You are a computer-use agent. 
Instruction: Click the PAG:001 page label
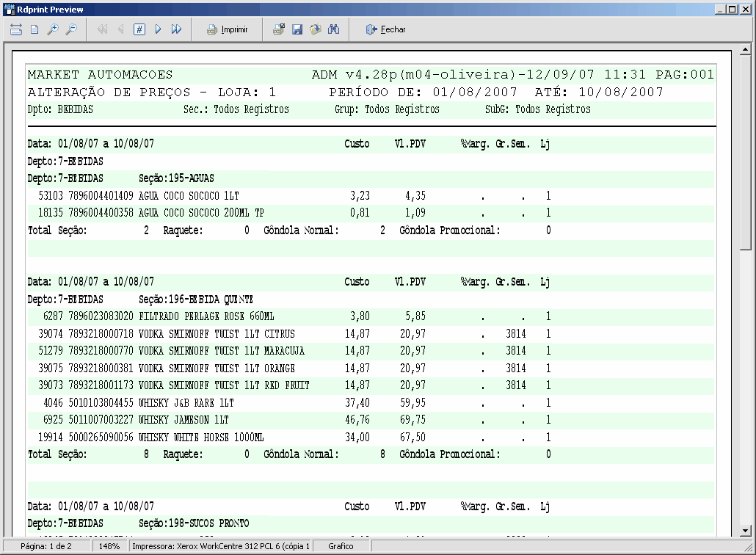(x=685, y=75)
